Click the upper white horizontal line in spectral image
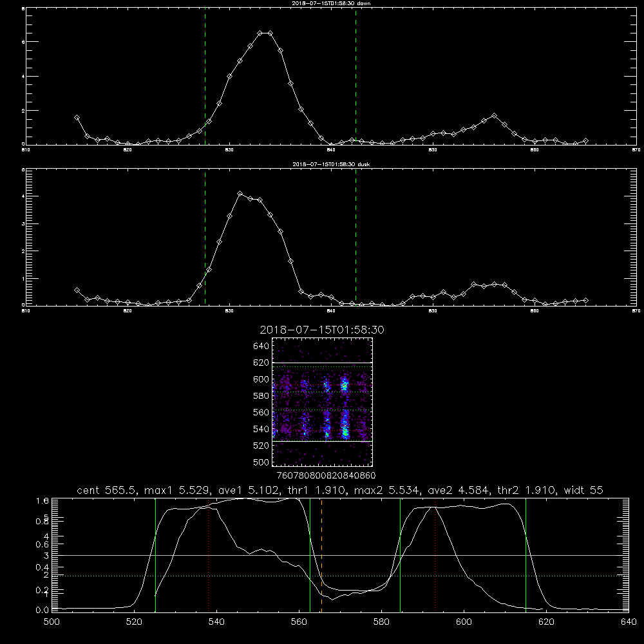Screen dimensions: 644x644 point(323,363)
